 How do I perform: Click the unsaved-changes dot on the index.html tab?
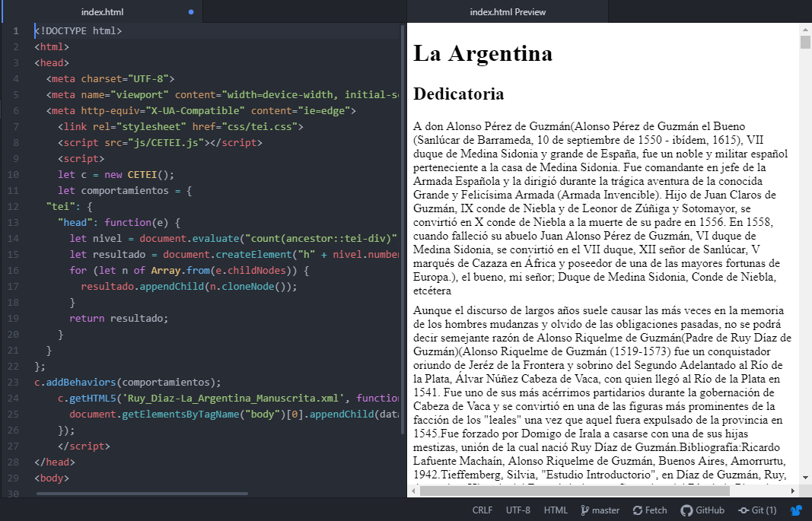coord(191,11)
